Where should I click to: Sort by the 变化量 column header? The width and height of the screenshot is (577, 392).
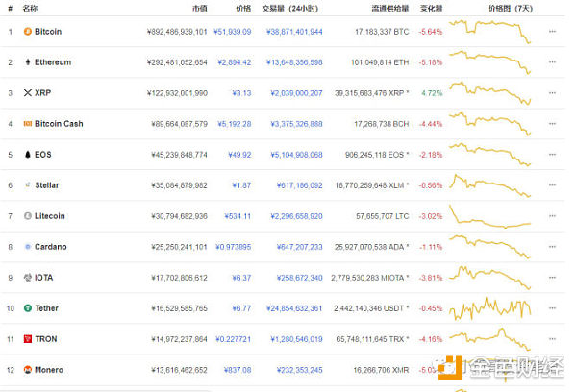coord(431,8)
